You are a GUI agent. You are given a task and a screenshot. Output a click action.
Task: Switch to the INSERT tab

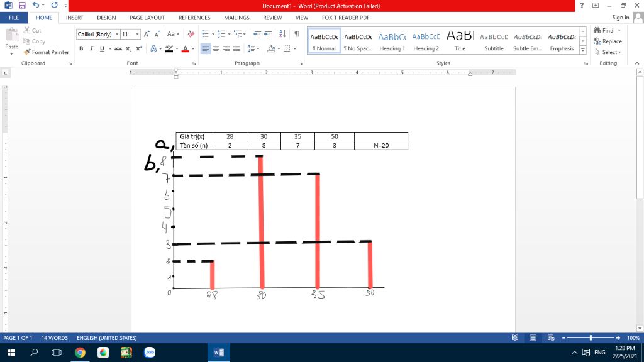pos(74,18)
